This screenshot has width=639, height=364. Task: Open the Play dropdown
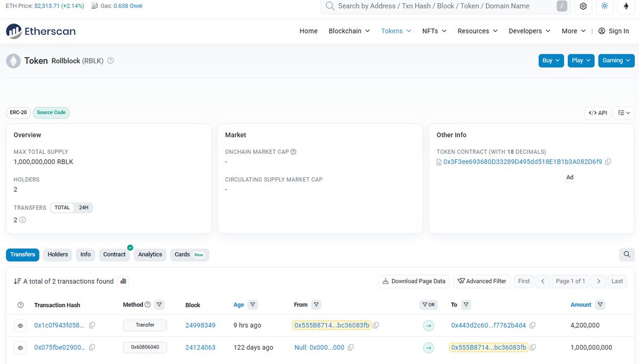[x=581, y=61]
